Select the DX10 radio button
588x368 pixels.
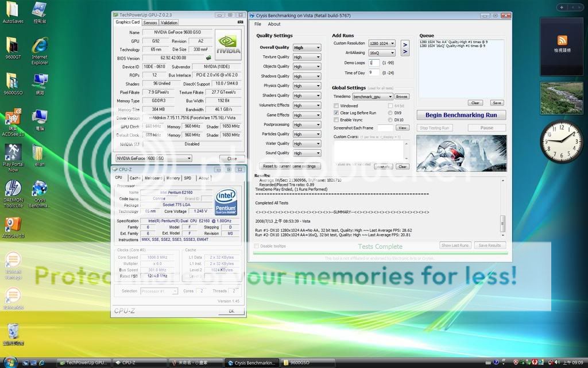coord(390,120)
